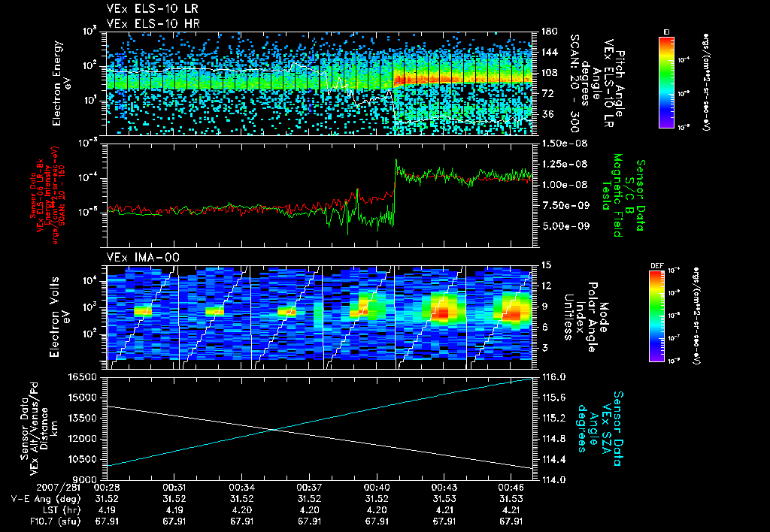The image size is (770, 532).
Task: Click the 108 pitch angle tick label
Action: coord(549,73)
